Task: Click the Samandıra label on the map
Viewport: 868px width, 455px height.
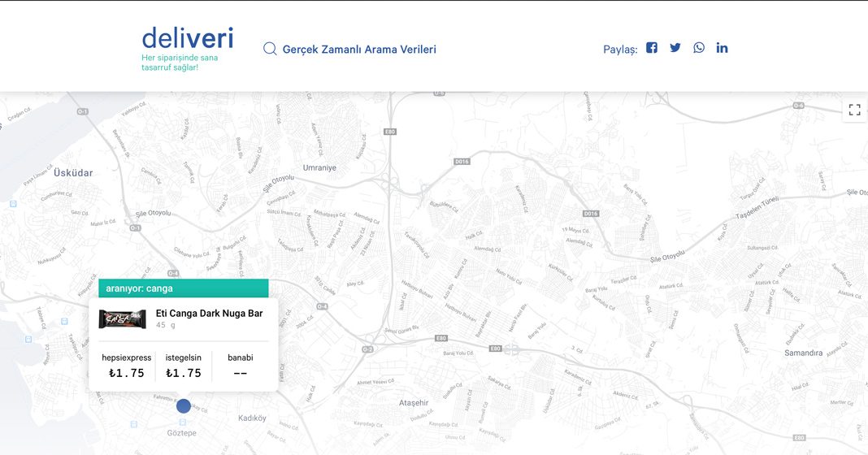Action: (803, 353)
